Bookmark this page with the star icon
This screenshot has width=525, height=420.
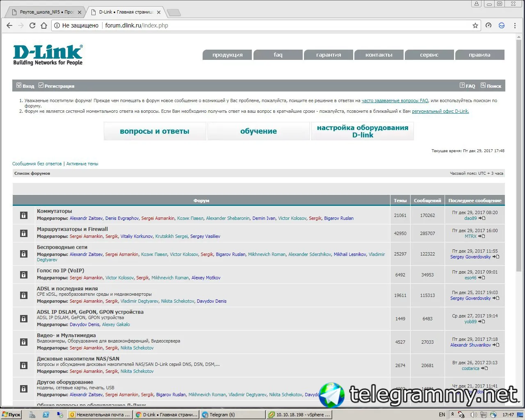pyautogui.click(x=475, y=25)
